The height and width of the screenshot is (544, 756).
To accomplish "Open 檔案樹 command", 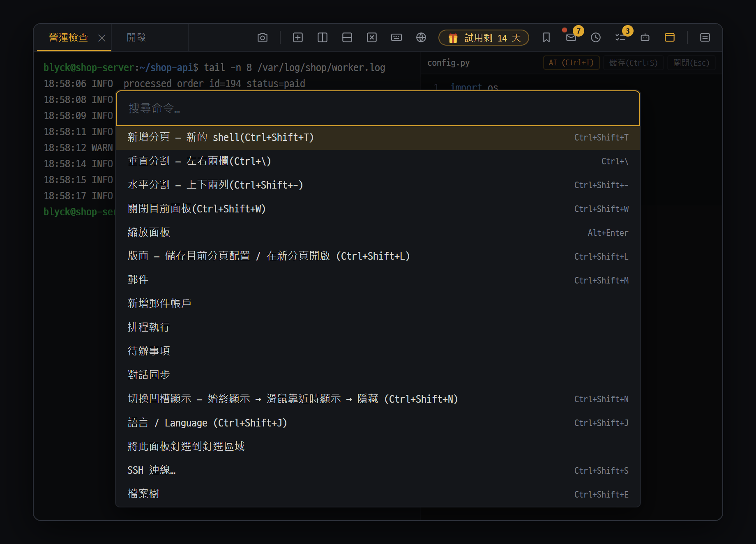I will coord(378,494).
